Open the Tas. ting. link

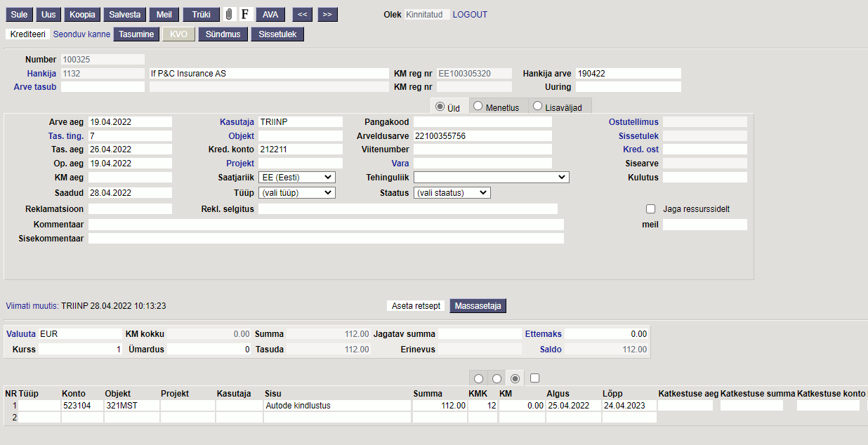tap(65, 136)
